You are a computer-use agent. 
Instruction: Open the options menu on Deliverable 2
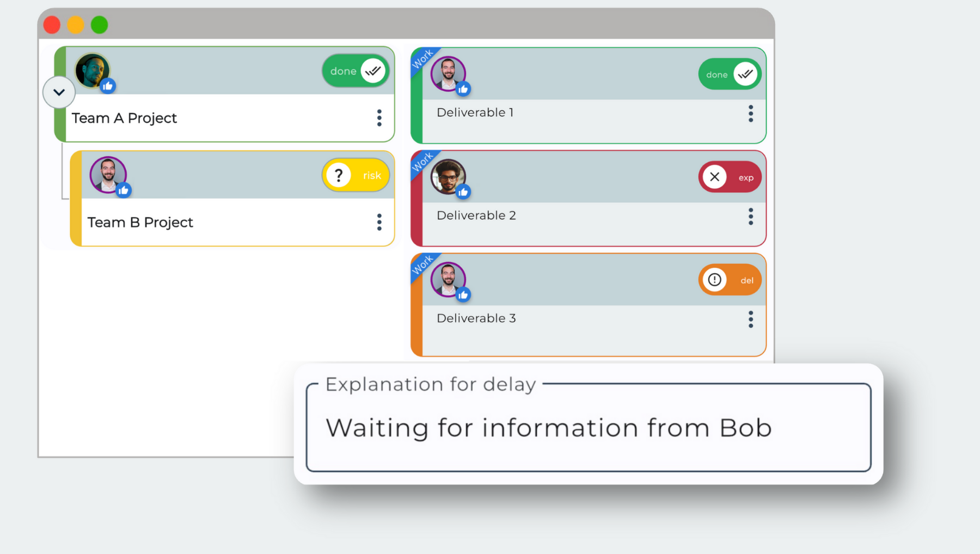point(750,216)
